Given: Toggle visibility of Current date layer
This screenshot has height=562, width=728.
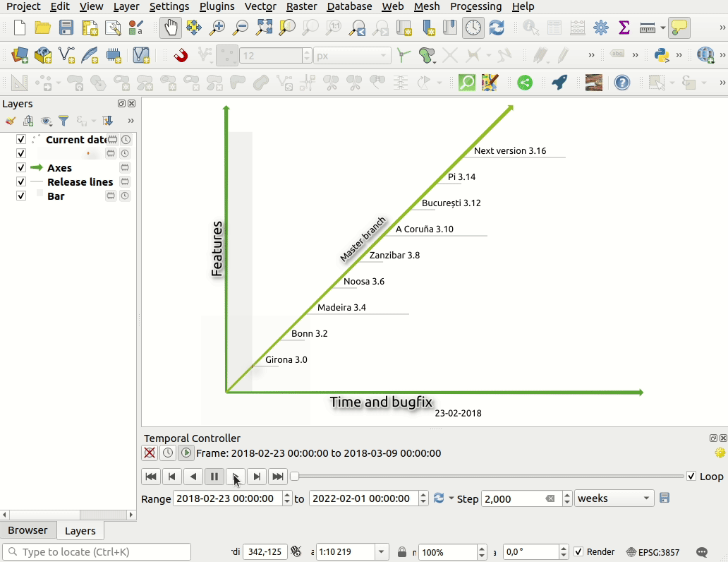Looking at the screenshot, I should (21, 139).
